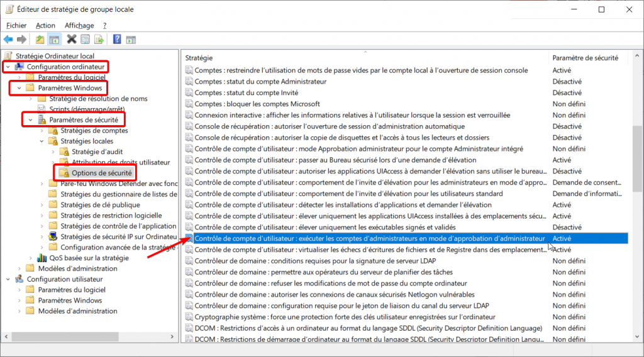
Task: Click the folder Up one level icon
Action: click(x=40, y=40)
